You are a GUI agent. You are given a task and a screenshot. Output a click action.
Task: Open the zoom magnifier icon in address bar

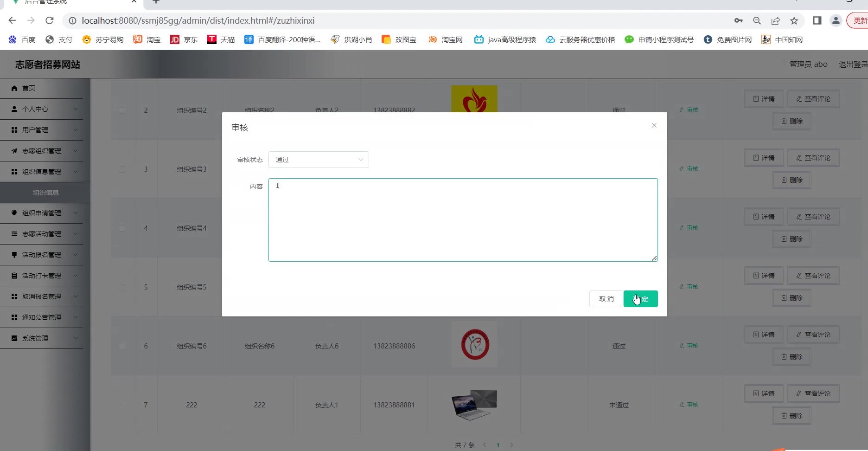(x=757, y=20)
